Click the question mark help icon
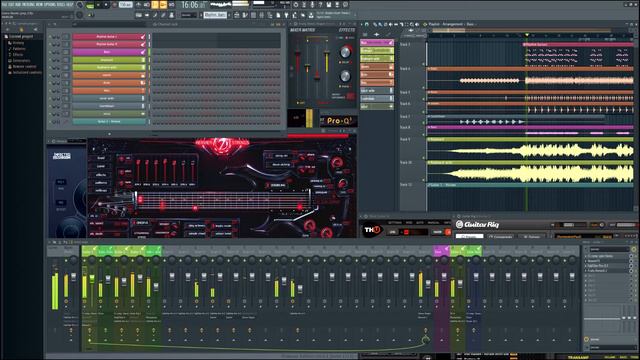This screenshot has width=640, height=360. pyautogui.click(x=321, y=5)
